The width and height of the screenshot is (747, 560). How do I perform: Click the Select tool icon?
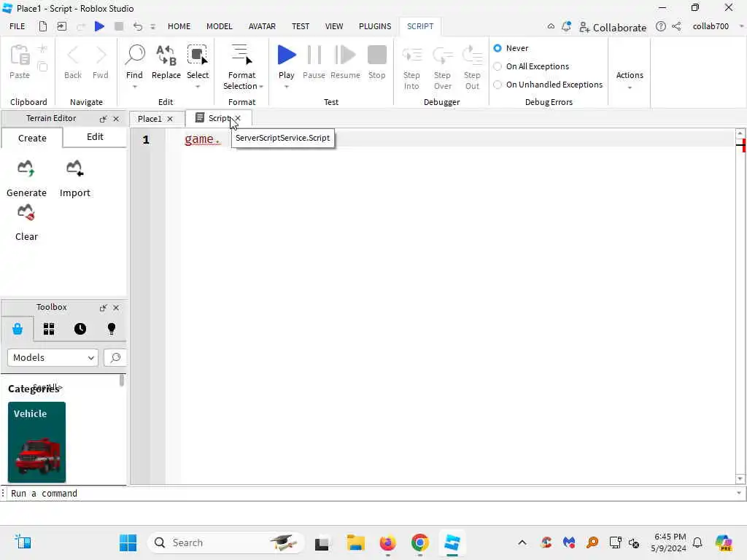pos(197,55)
